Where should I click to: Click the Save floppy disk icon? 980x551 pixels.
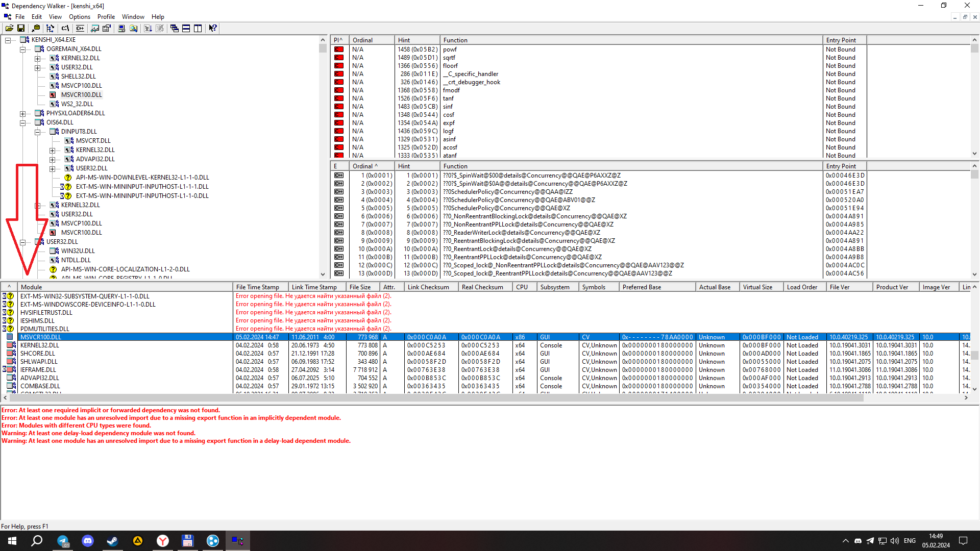click(21, 29)
